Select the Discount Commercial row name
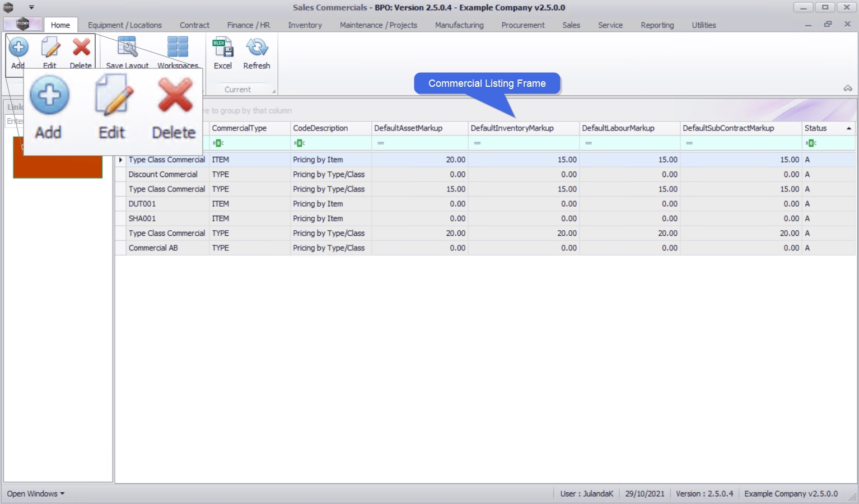Screen dimensions: 859x504 tap(163, 175)
